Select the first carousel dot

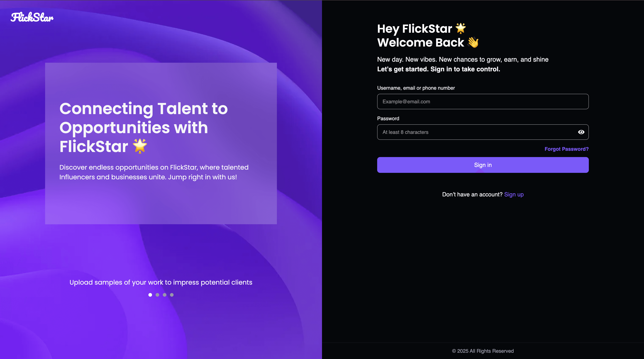(150, 295)
